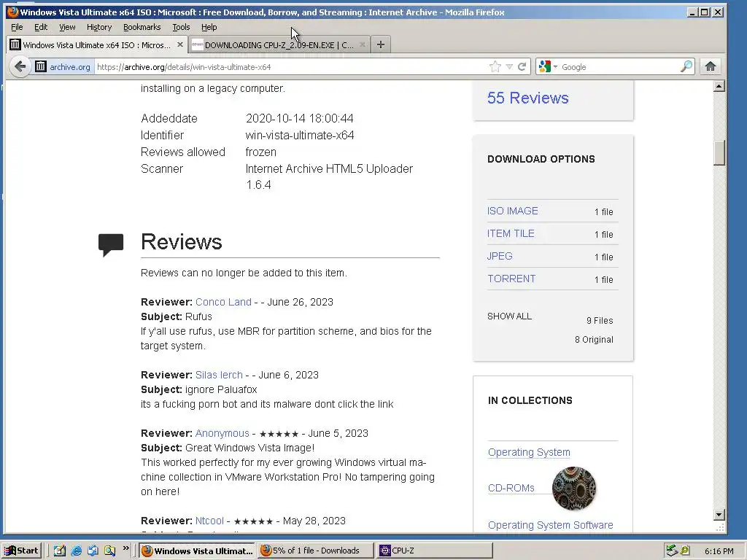Screen dimensions: 747x560
Task: Open the Windows Start menu
Action: (22, 551)
